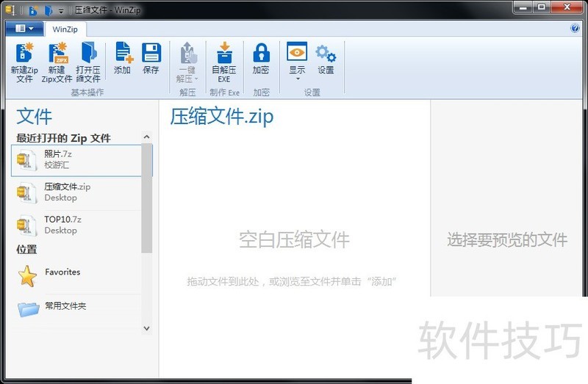Select recent file 照片.7z
Image resolution: width=588 pixels, height=384 pixels.
point(77,160)
